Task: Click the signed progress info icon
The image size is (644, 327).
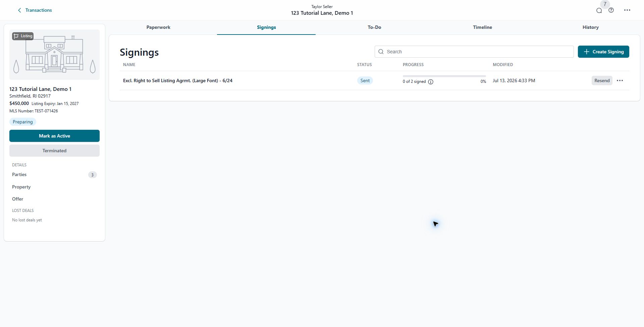Action: (x=431, y=82)
